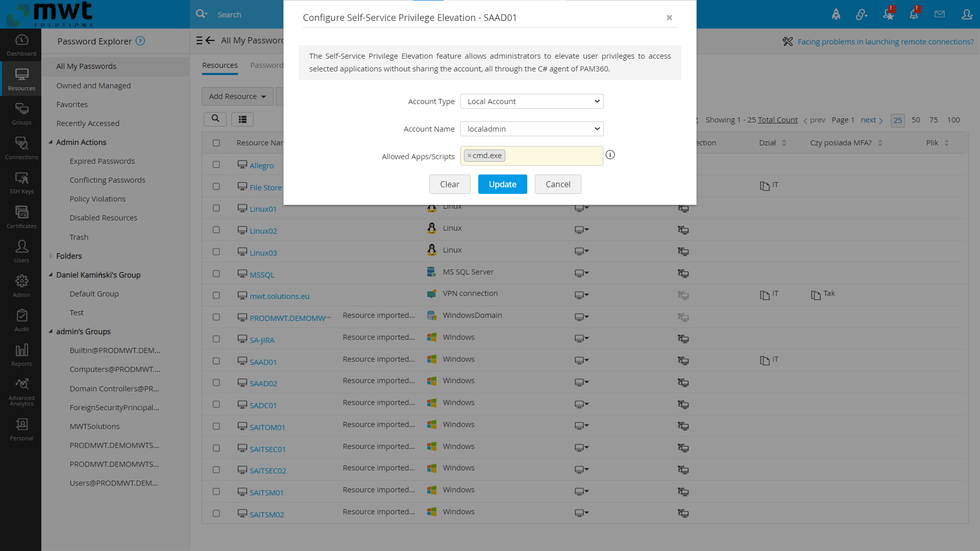Screen dimensions: 980x551
Task: Open the Add Resource dropdown
Action: [237, 96]
